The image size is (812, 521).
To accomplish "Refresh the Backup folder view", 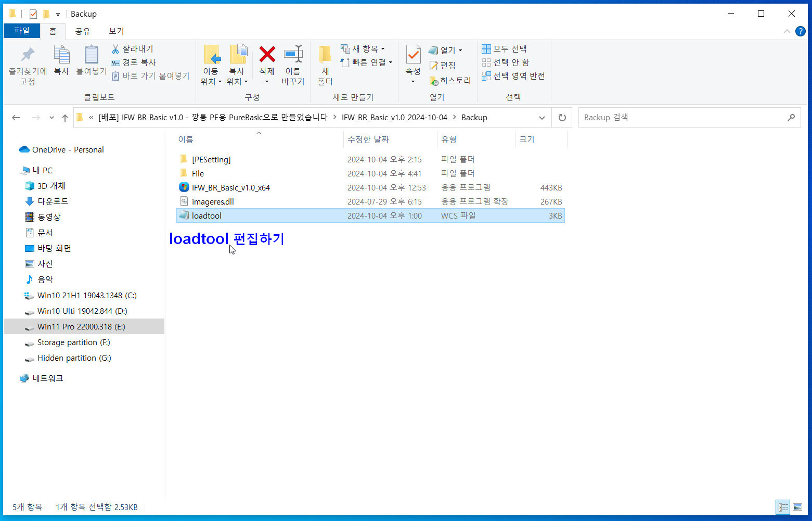I will 562,118.
